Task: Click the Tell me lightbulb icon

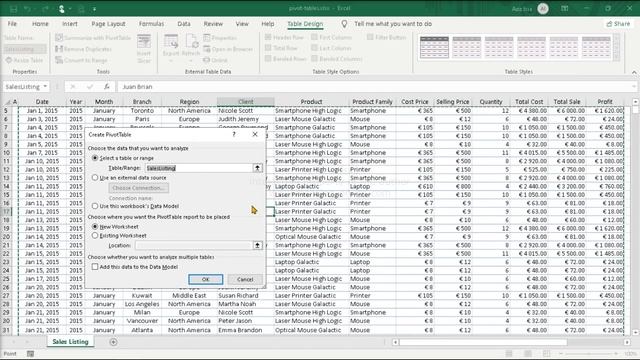Action: pyautogui.click(x=344, y=24)
